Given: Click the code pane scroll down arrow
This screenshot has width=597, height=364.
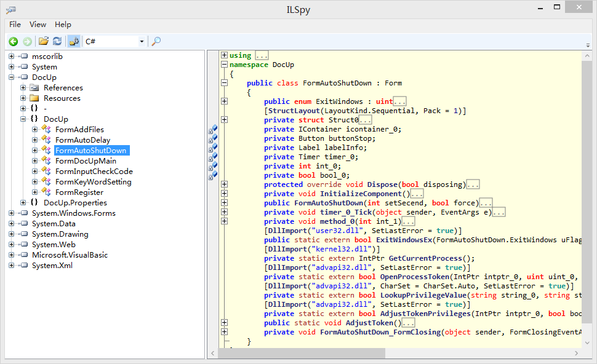Looking at the screenshot, I should pos(587,342).
